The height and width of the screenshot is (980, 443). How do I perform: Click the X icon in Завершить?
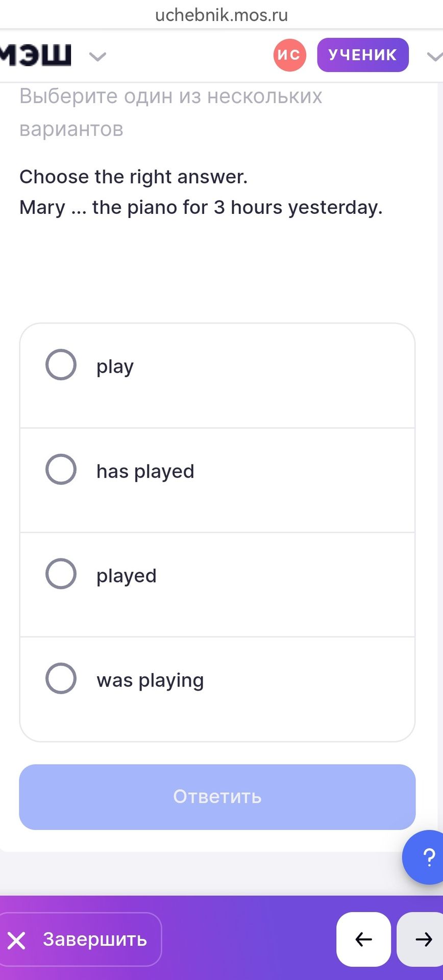[16, 940]
